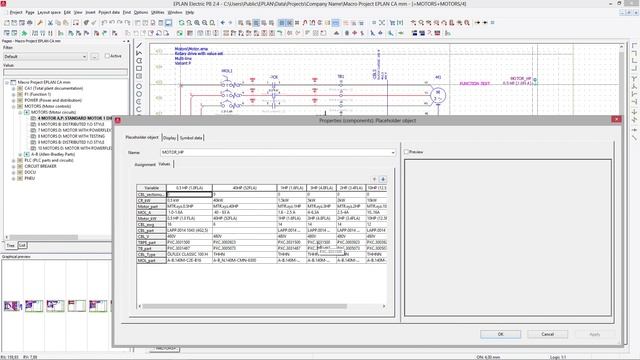Switch to the Assignment tab
The width and height of the screenshot is (640, 360).
point(145,164)
